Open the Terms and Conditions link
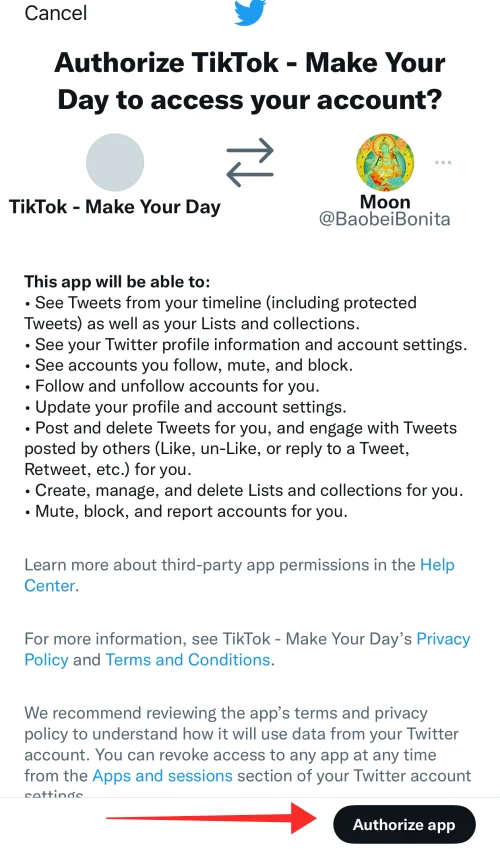The height and width of the screenshot is (849, 500). pos(187,659)
